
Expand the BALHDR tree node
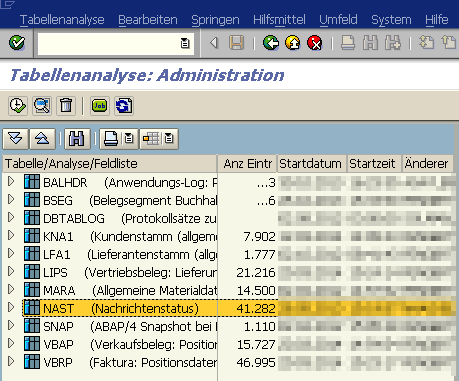pyautogui.click(x=11, y=182)
